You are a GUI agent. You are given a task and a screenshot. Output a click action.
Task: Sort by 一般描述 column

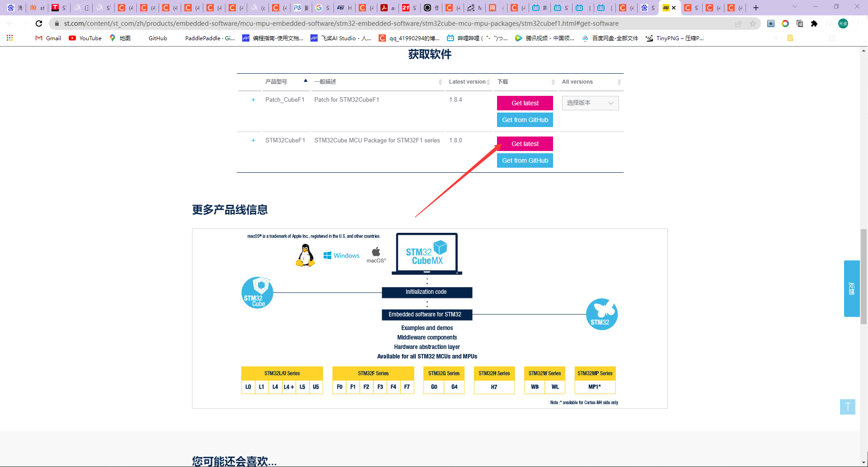[x=378, y=81]
